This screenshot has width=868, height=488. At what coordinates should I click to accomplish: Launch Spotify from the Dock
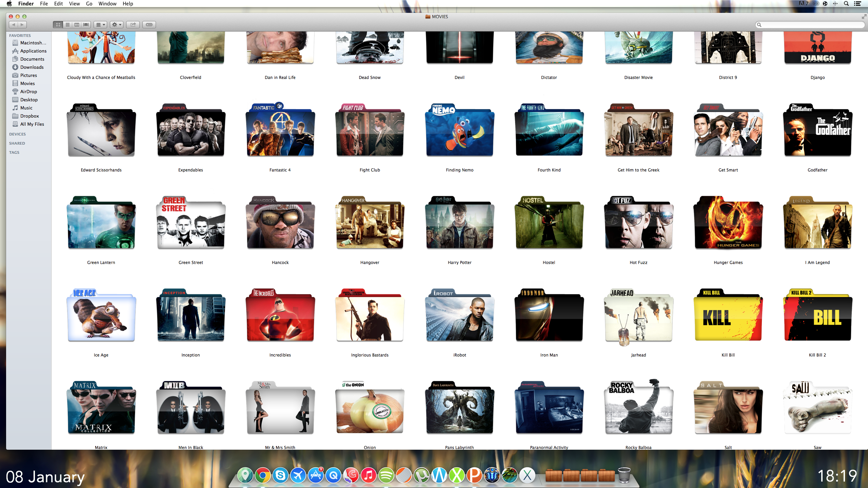tap(386, 475)
